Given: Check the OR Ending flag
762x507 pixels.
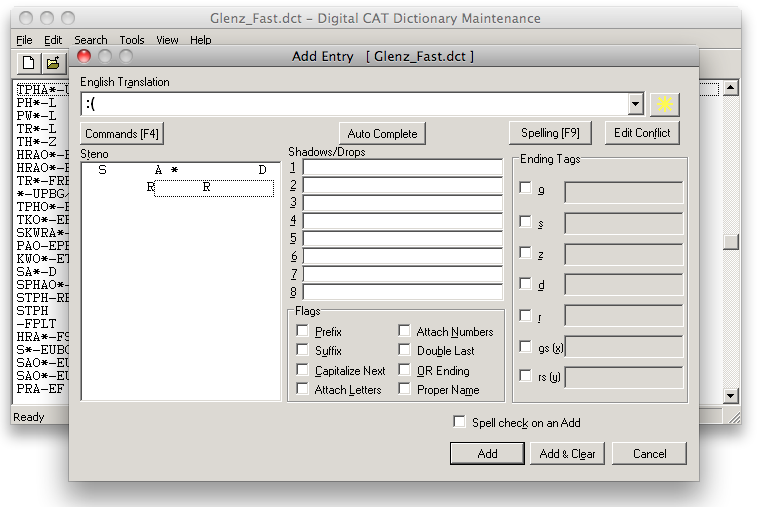Looking at the screenshot, I should pyautogui.click(x=404, y=370).
